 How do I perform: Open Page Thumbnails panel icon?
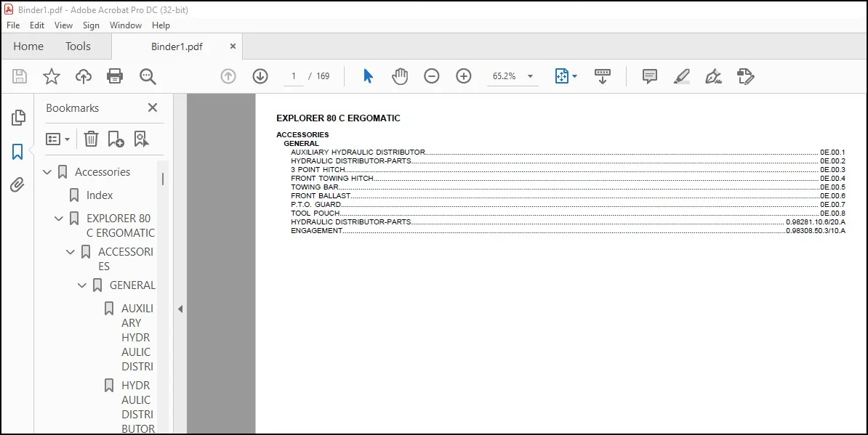tap(17, 117)
